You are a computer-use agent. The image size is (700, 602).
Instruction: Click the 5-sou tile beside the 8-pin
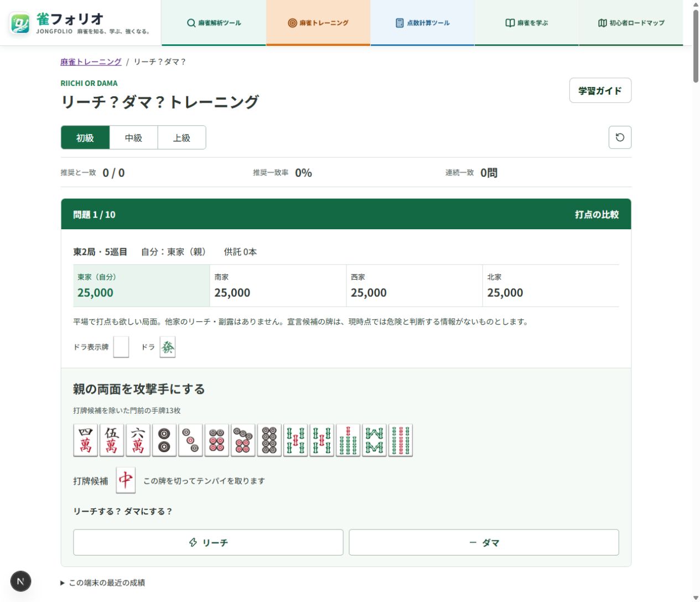pos(295,440)
